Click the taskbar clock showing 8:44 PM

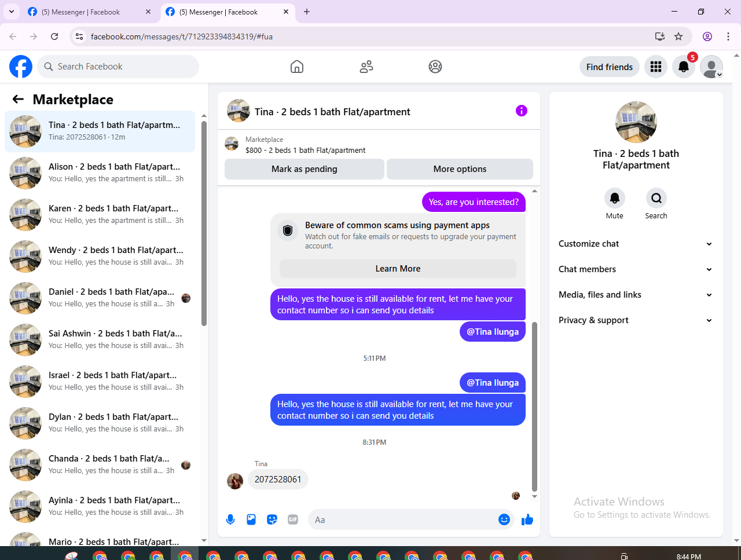(689, 557)
